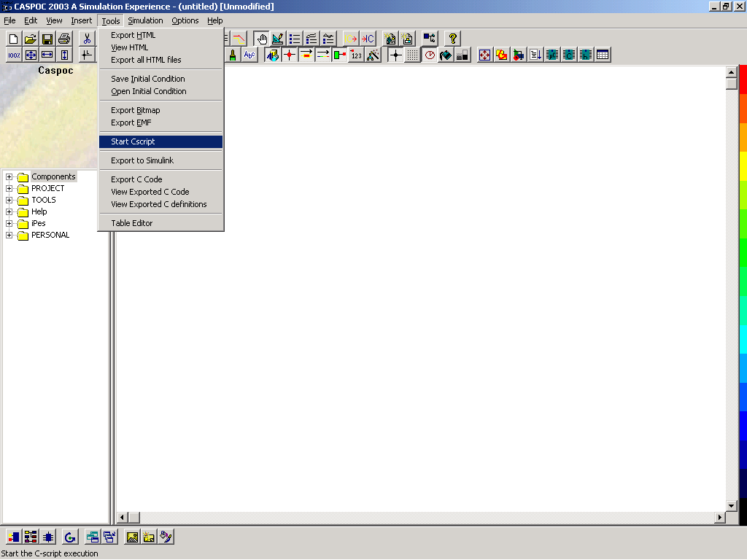The height and width of the screenshot is (560, 747).
Task: Choose Export Bitmap
Action: [161, 111]
